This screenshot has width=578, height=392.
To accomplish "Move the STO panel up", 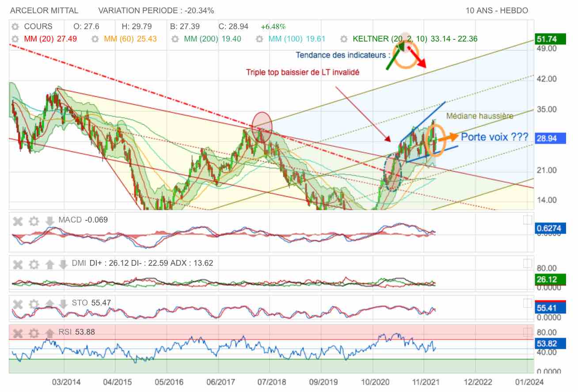I will pyautogui.click(x=50, y=304).
